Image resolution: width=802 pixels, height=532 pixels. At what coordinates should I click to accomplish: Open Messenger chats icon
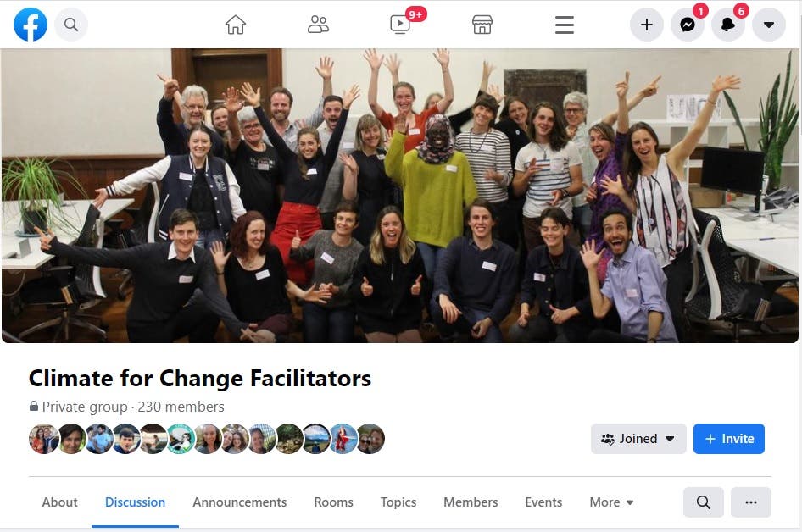coord(688,25)
